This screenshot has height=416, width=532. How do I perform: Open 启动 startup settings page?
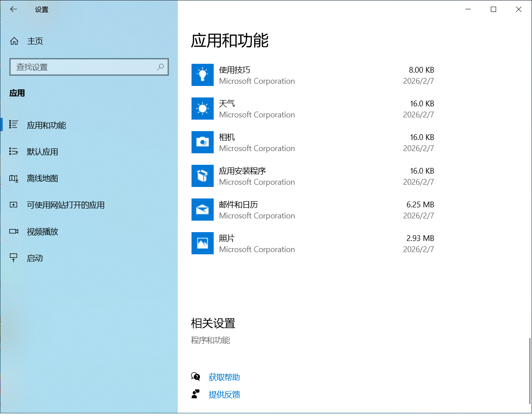point(35,258)
